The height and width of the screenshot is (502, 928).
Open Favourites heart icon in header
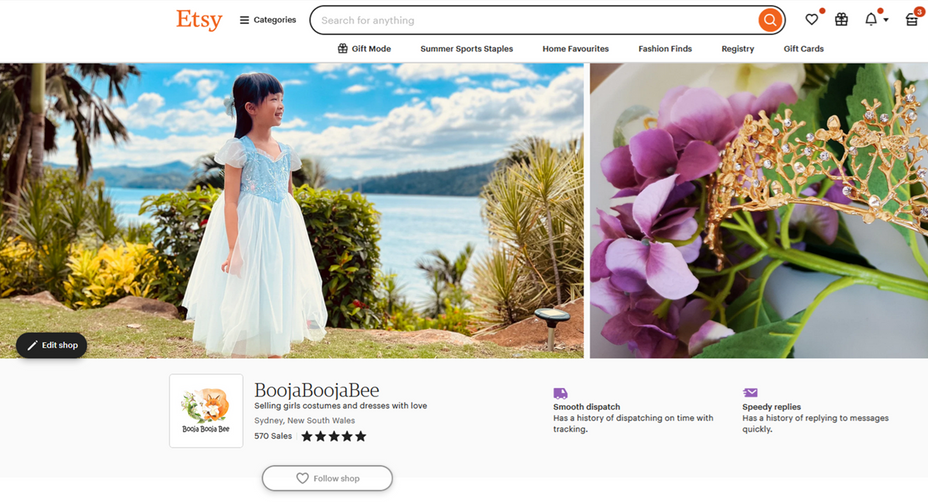[812, 20]
